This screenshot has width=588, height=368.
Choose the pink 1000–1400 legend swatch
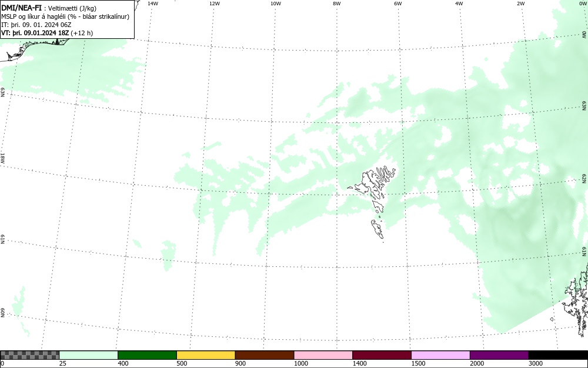pos(323,355)
